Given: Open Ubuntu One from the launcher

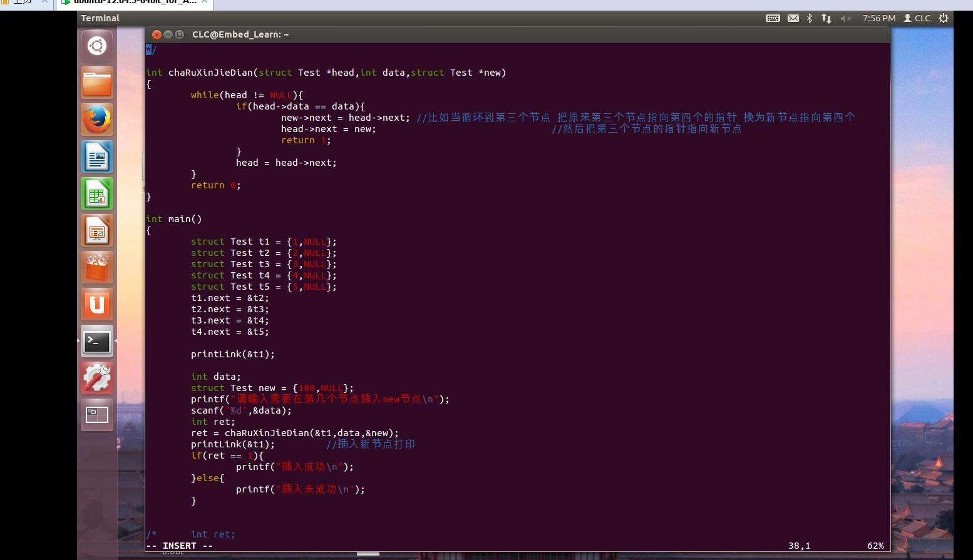Looking at the screenshot, I should click(97, 305).
